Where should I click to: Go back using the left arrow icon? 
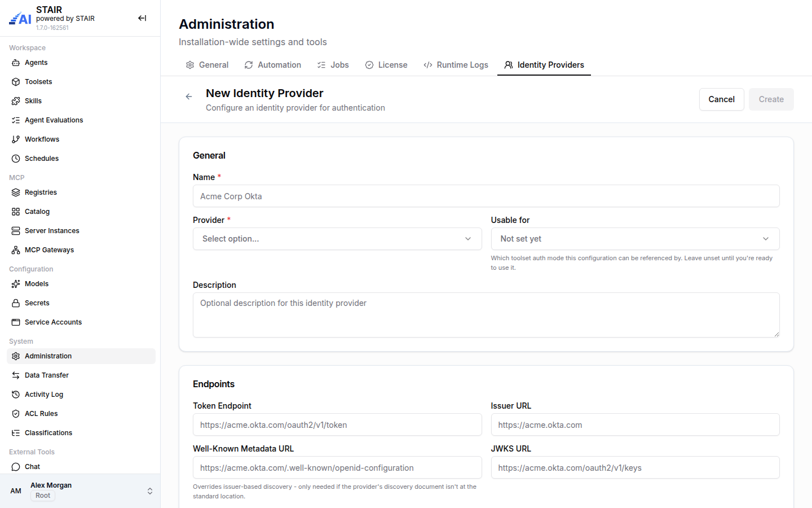click(x=189, y=97)
